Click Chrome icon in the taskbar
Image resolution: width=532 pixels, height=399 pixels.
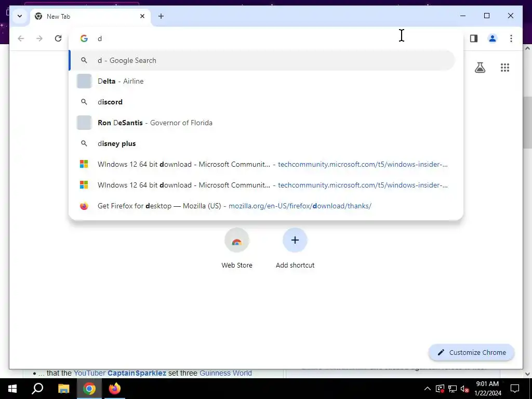(89, 389)
